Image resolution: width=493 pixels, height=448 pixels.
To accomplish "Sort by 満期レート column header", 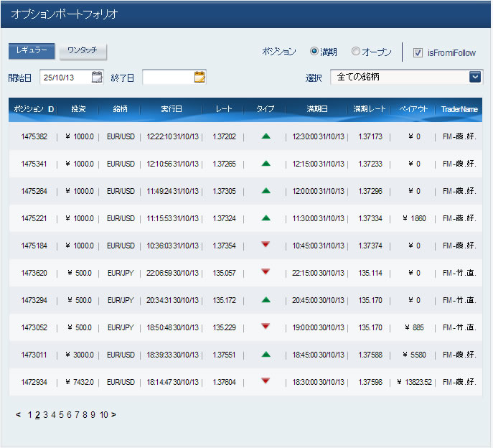I will coord(369,109).
